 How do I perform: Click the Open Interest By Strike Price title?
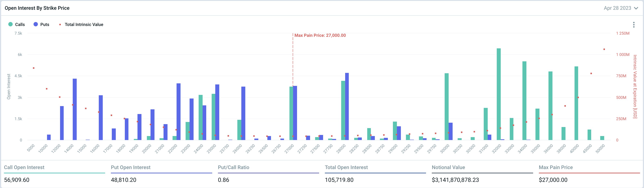37,8
